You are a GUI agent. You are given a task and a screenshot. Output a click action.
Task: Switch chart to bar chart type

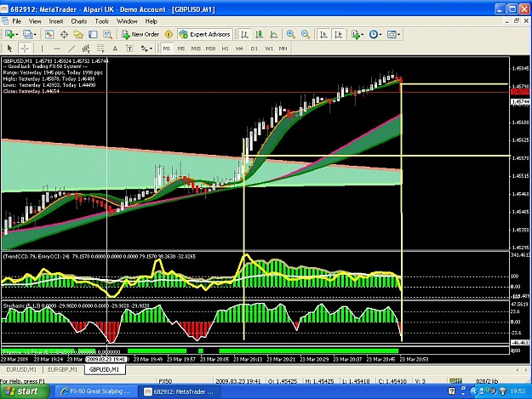coord(244,34)
